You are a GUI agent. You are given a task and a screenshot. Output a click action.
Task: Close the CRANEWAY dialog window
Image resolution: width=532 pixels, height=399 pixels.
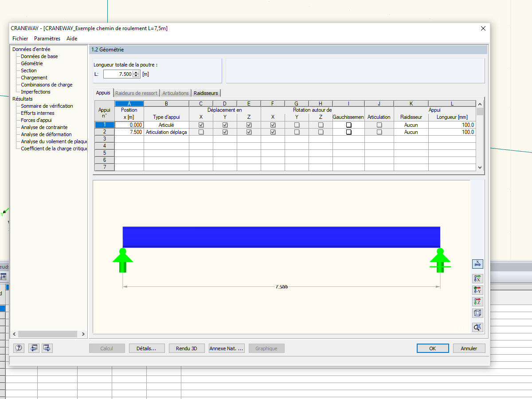coord(483,28)
